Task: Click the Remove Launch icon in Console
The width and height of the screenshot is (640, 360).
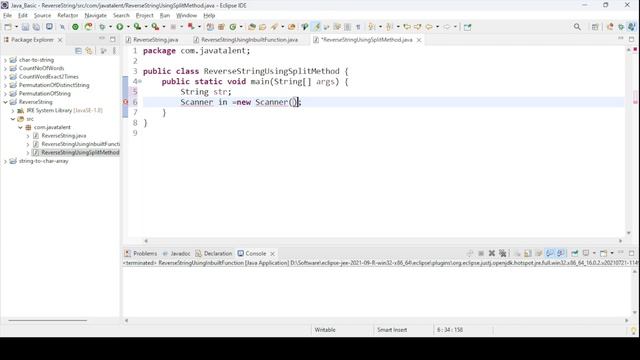Action: (492, 253)
